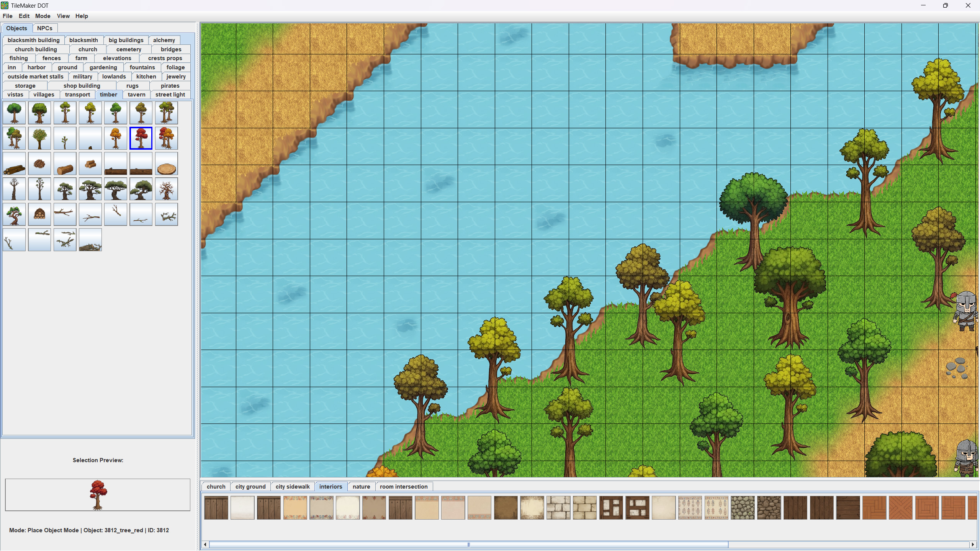Select the first green tree object
This screenshot has width=980, height=551.
[14, 113]
